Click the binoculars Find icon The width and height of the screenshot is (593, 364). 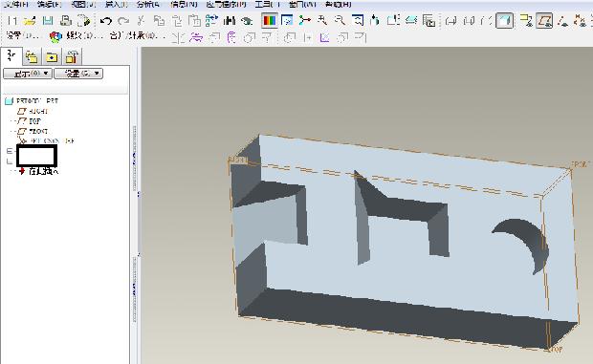coord(230,21)
